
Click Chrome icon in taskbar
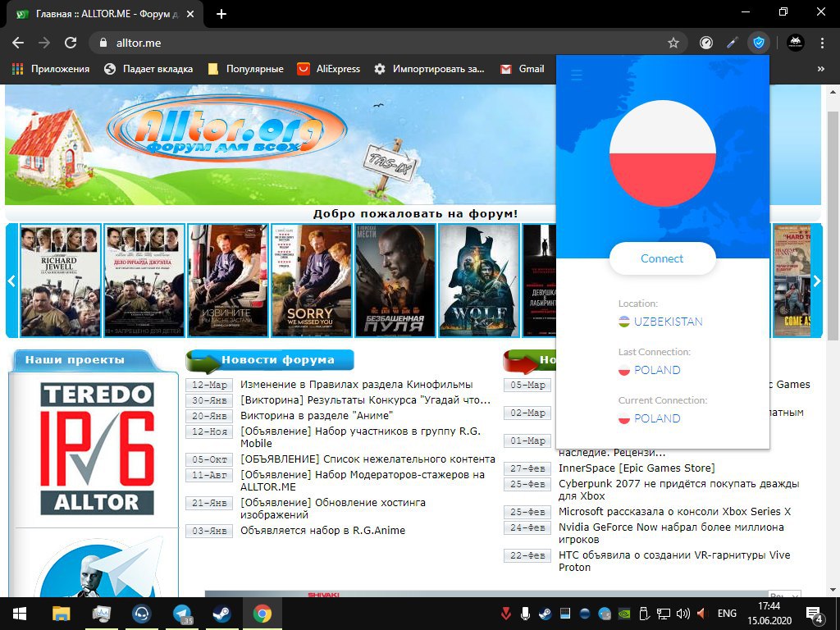tap(262, 614)
